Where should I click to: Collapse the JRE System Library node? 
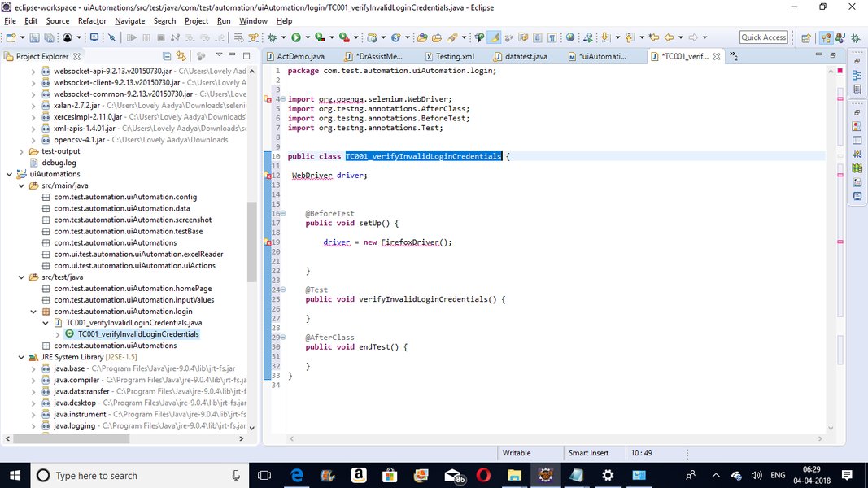click(22, 357)
